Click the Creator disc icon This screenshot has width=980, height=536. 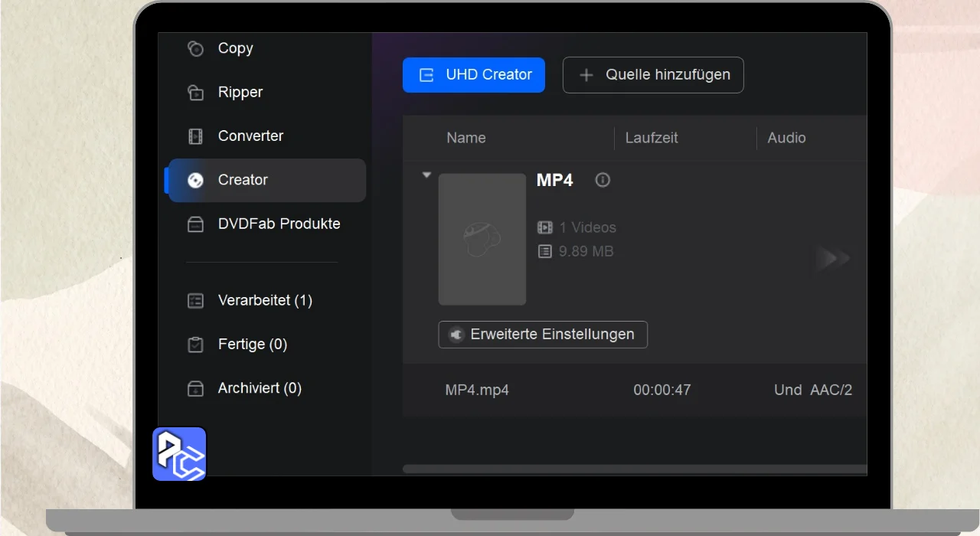pos(196,181)
